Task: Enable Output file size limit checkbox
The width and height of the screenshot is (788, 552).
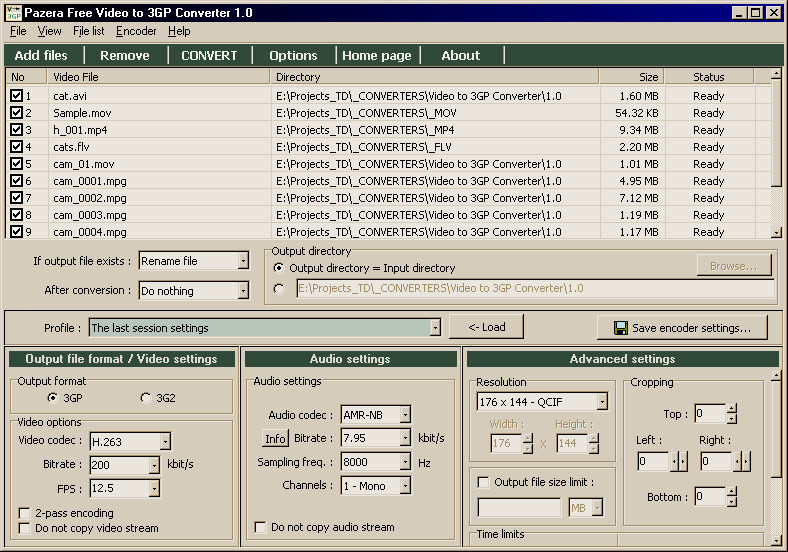Action: click(483, 483)
